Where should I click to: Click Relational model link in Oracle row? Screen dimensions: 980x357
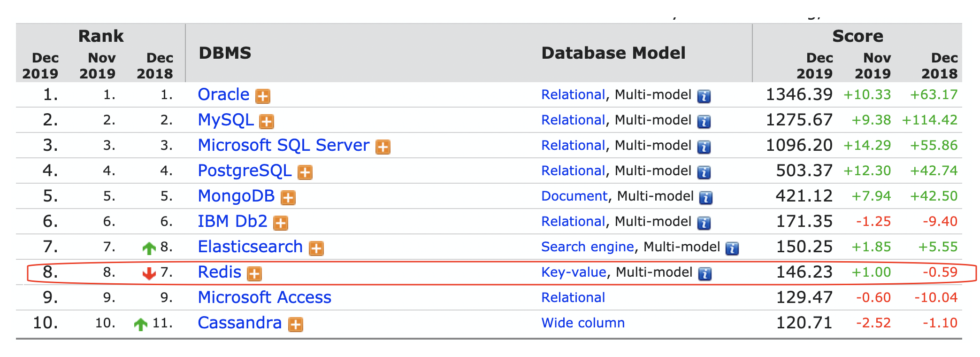coord(573,95)
